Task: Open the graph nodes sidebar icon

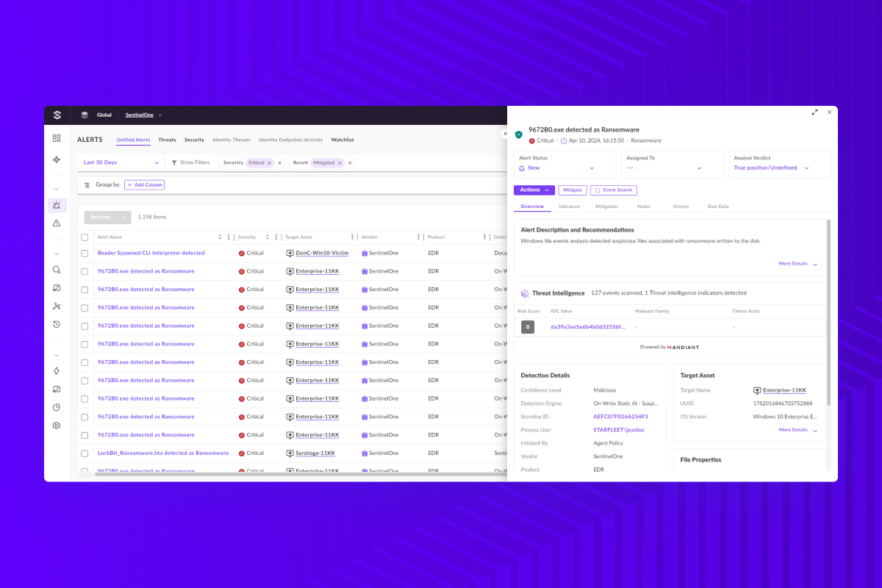Action: click(x=57, y=306)
